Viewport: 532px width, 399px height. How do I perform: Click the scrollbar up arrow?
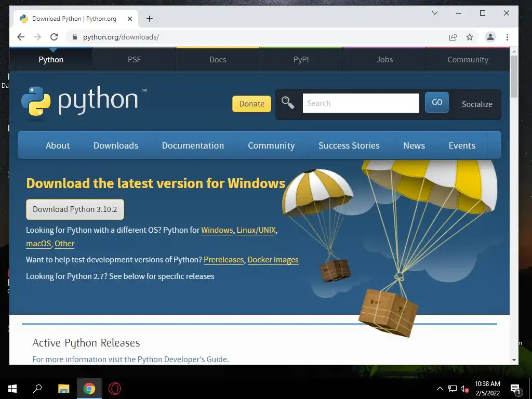514,51
